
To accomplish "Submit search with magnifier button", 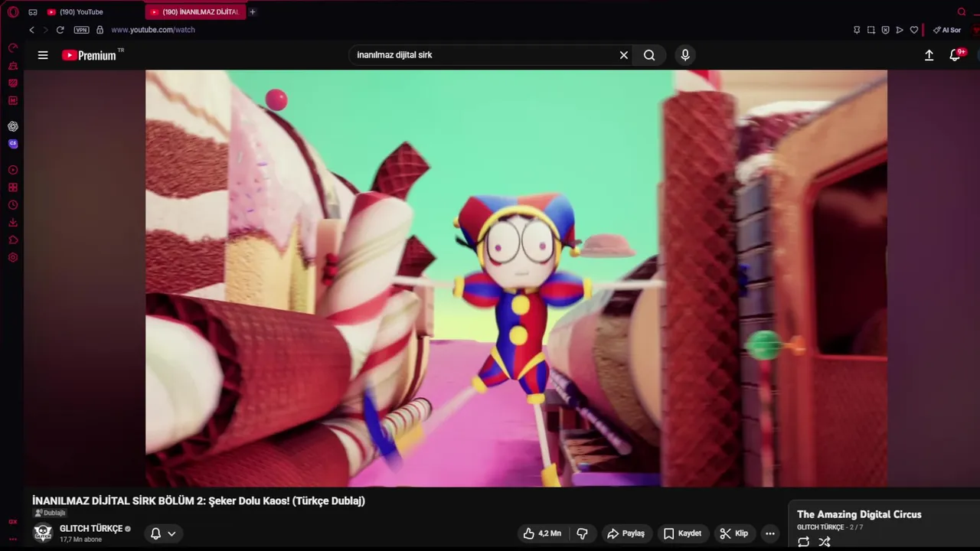I will coord(649,55).
